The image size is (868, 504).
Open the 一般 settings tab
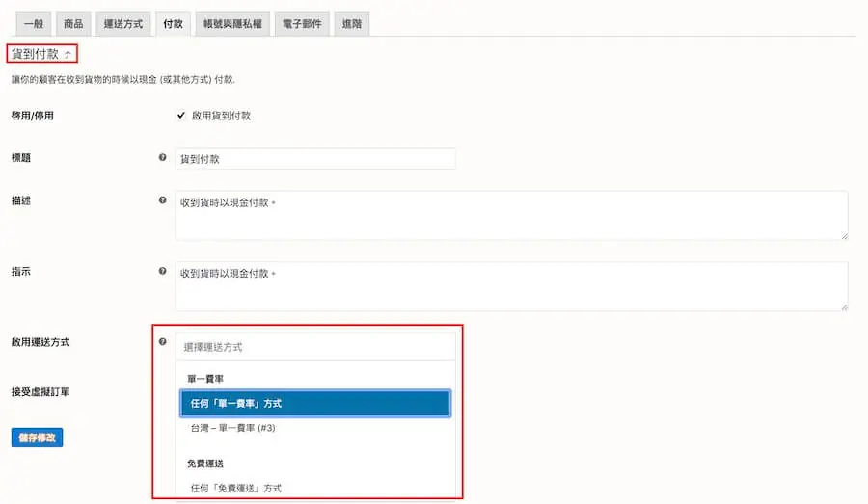[x=34, y=24]
